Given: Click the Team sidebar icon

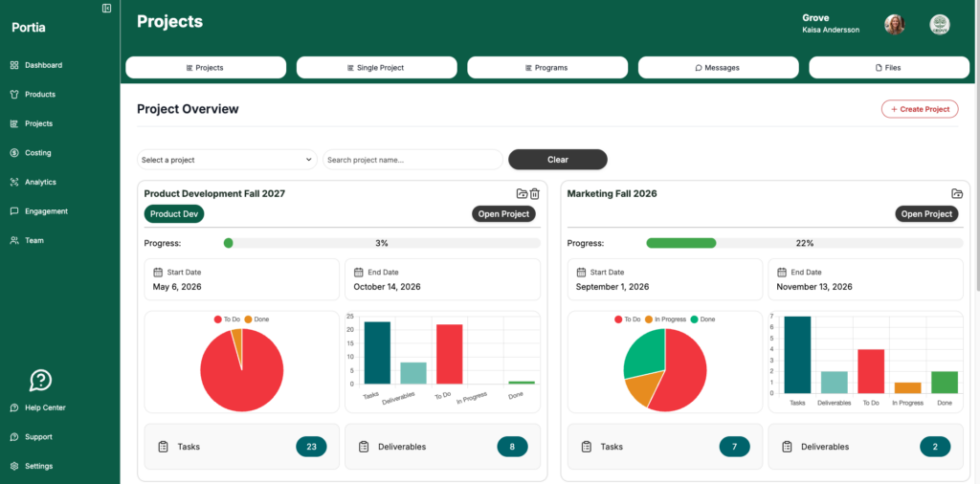Looking at the screenshot, I should (x=14, y=240).
